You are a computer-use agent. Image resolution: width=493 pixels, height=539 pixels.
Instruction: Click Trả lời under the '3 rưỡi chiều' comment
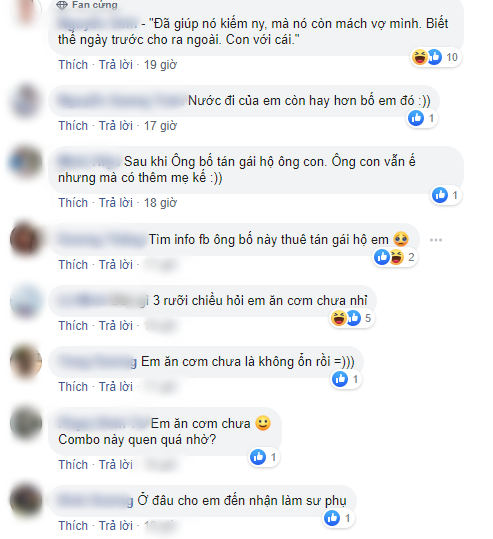point(116,326)
